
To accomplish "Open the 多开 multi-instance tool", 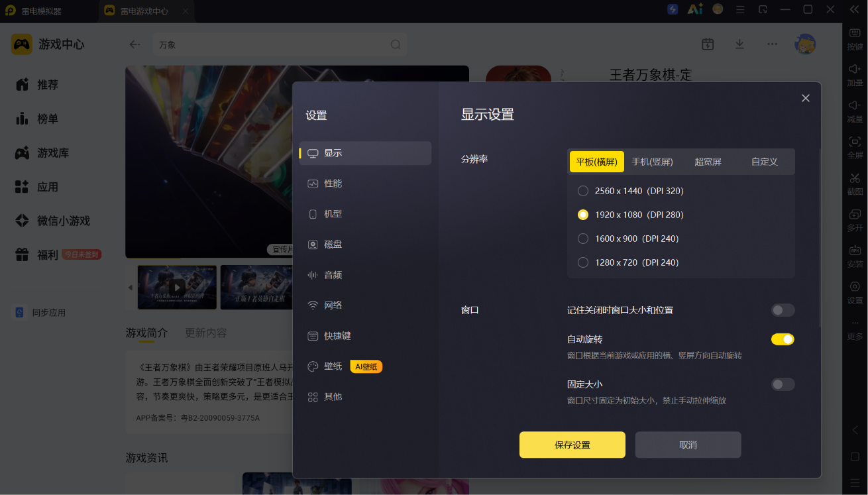I will coord(855,214).
